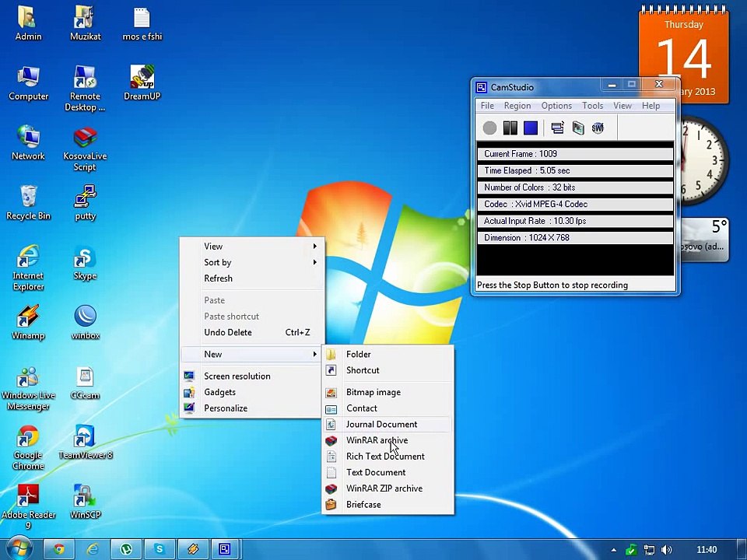Viewport: 747px width, 560px height.
Task: Select the TeamViewer 8 desktop shortcut
Action: [86, 443]
